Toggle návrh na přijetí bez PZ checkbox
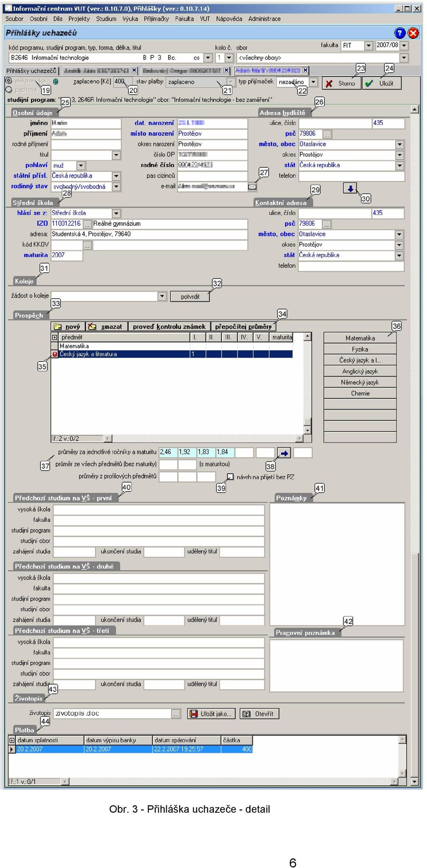 coord(230,477)
